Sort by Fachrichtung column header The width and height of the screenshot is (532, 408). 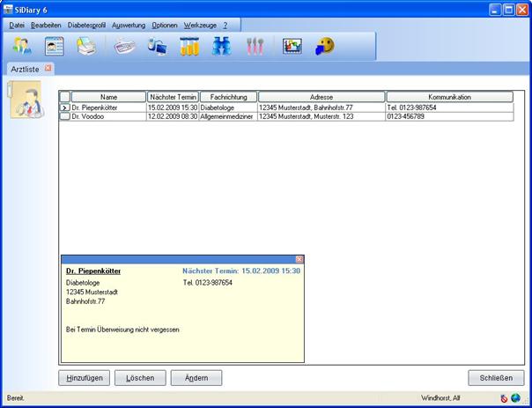[x=228, y=97]
